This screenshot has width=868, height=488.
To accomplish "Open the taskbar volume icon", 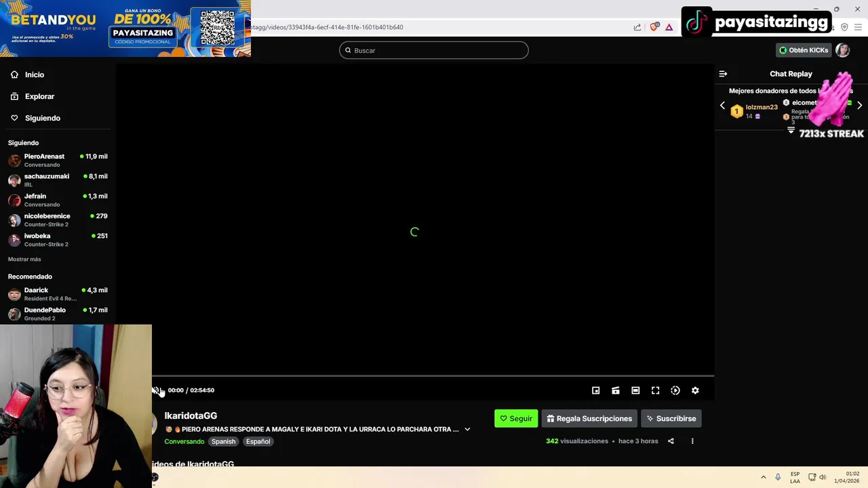I will tap(823, 477).
